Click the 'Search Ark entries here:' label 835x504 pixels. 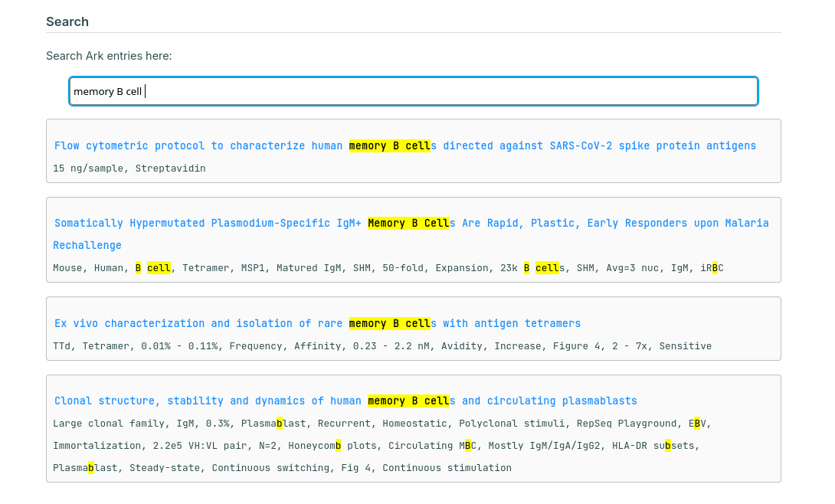coord(109,56)
